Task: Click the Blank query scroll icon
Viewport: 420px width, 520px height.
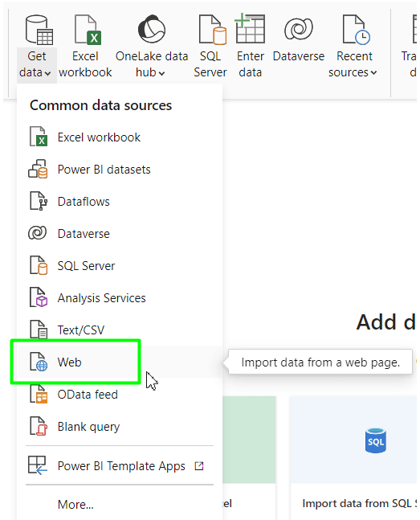Action: [39, 426]
